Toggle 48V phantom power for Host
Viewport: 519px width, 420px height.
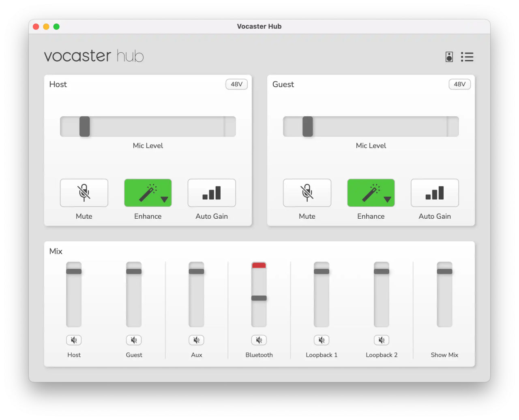point(236,84)
